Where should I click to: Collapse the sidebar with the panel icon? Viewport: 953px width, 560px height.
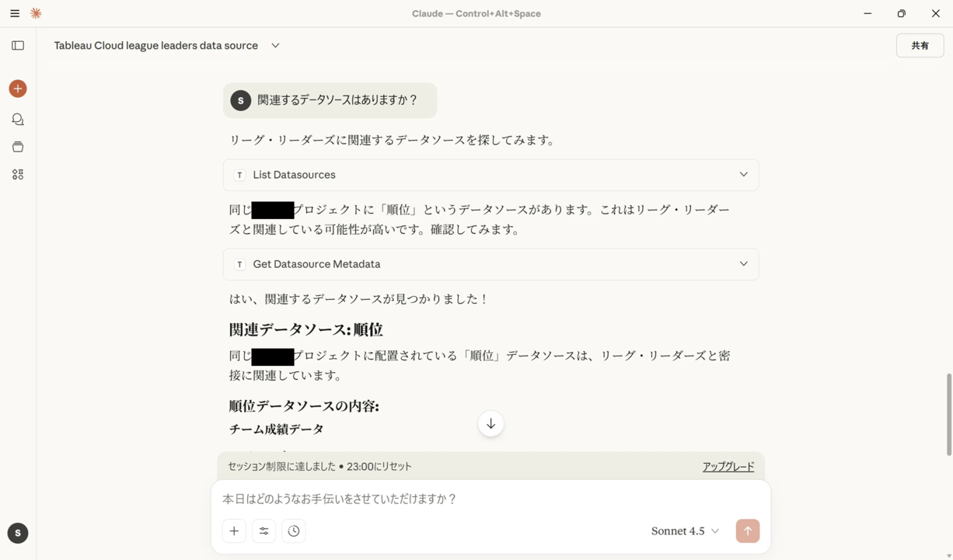pos(17,44)
